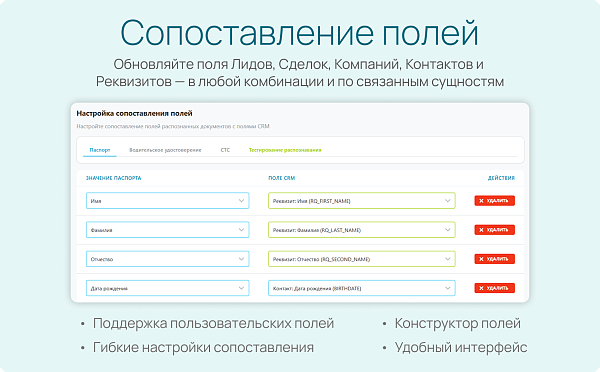Click the Сопоставление полей main title

300,33
